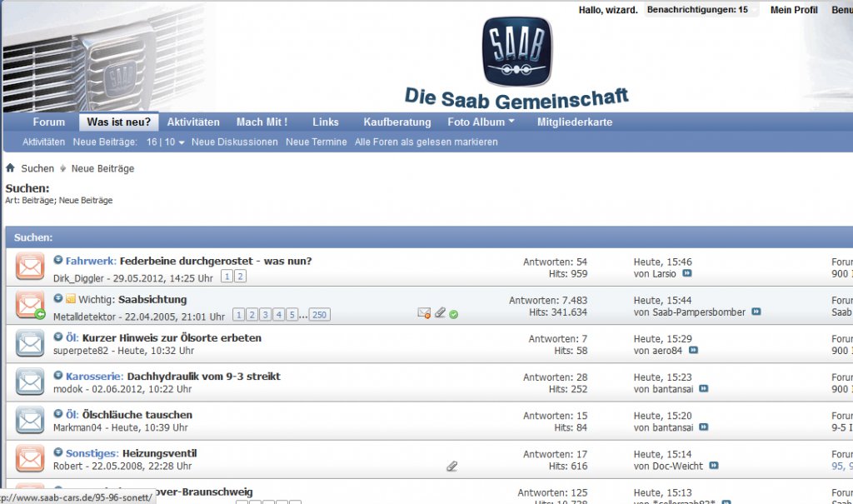The height and width of the screenshot is (504, 853).
Task: Click the paperclip attachment icon in Saabsichtung row
Action: [x=440, y=312]
